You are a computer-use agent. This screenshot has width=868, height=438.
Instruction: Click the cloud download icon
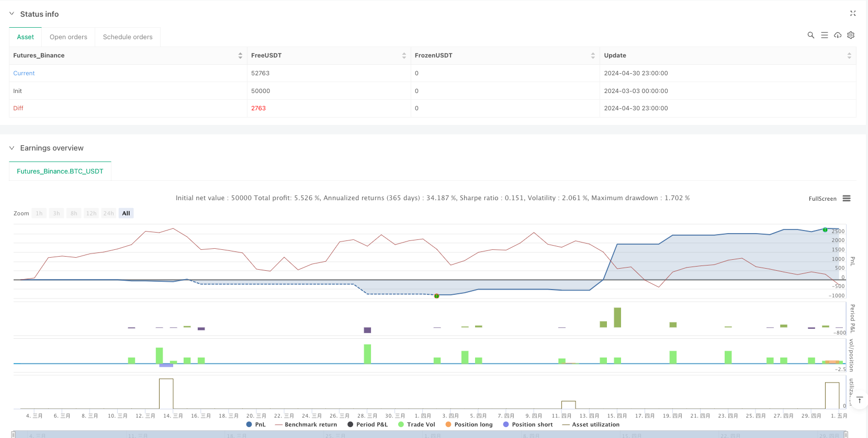(838, 35)
